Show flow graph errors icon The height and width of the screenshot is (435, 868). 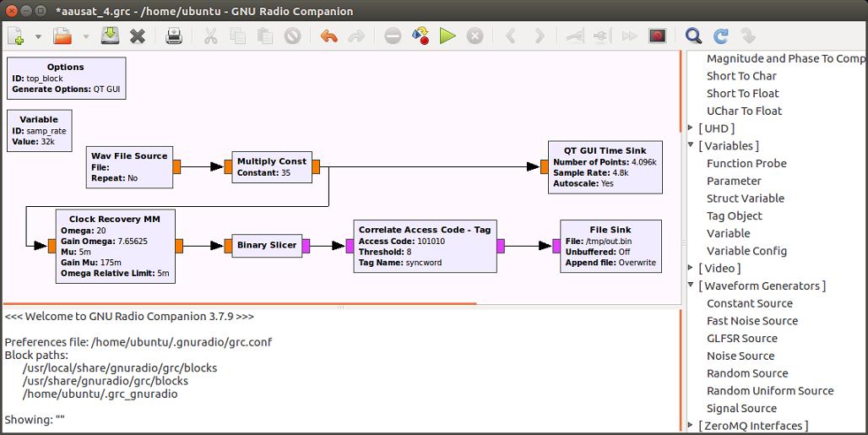point(393,36)
